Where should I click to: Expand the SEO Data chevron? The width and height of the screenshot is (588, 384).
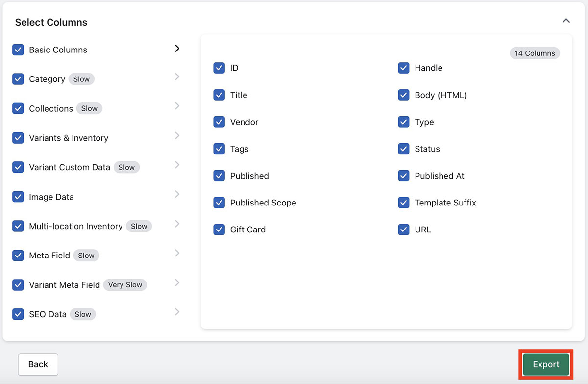(x=177, y=312)
